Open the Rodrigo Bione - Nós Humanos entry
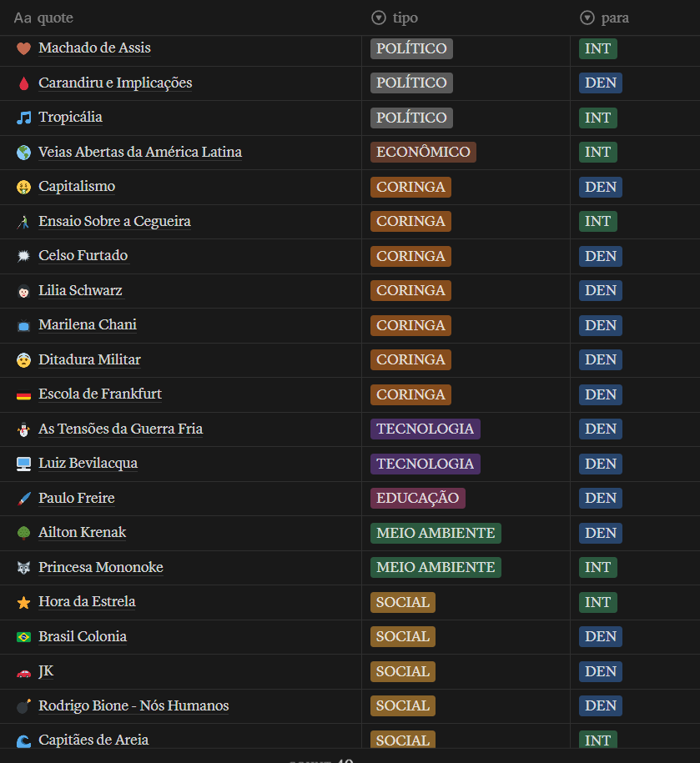700x763 pixels. 133,705
